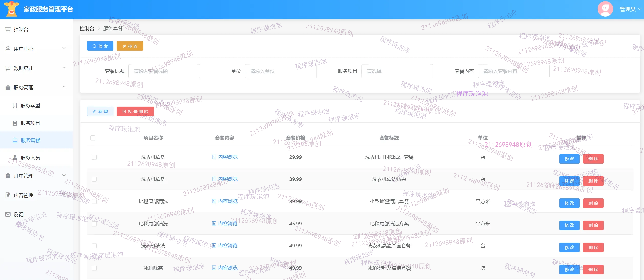This screenshot has height=280, width=644.
Task: Open 内容浏览 link for 洗衣机清洁特惠
Action: pyautogui.click(x=225, y=179)
